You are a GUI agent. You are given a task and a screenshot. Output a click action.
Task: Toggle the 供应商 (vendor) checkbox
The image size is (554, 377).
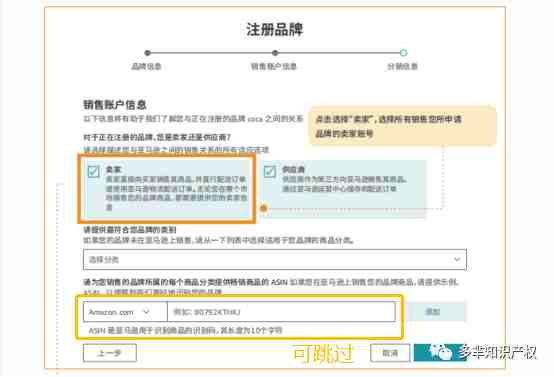click(x=269, y=171)
